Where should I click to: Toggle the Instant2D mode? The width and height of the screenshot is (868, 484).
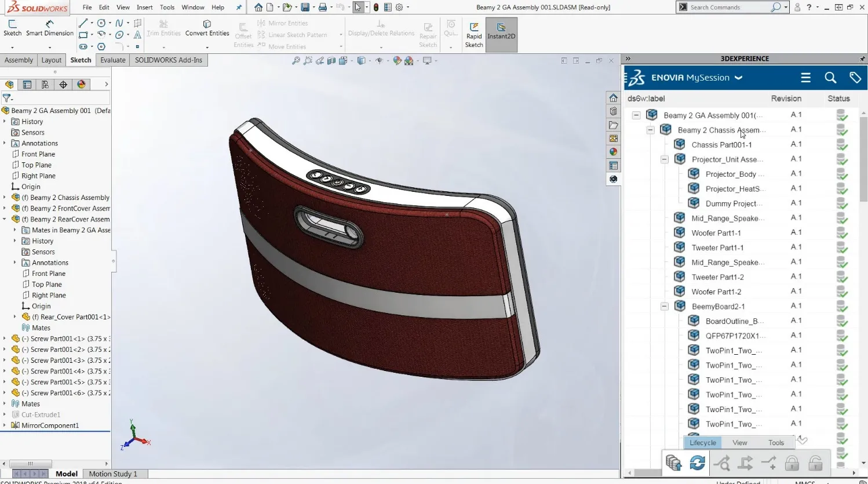(x=501, y=34)
